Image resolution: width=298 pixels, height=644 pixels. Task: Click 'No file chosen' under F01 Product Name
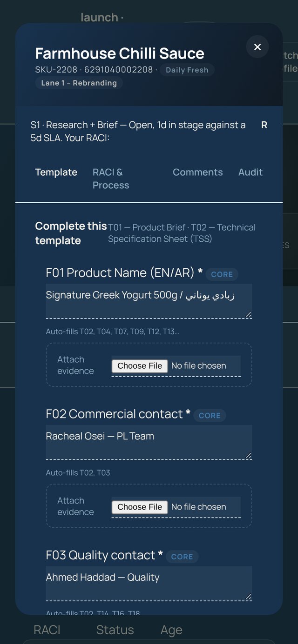point(199,366)
